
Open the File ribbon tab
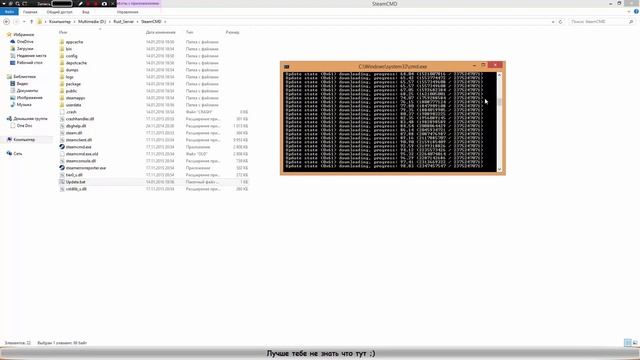point(9,12)
